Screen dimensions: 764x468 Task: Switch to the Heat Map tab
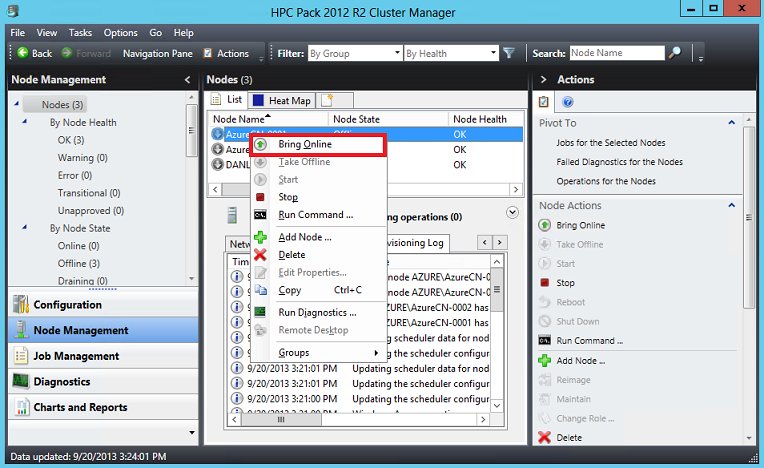click(282, 100)
